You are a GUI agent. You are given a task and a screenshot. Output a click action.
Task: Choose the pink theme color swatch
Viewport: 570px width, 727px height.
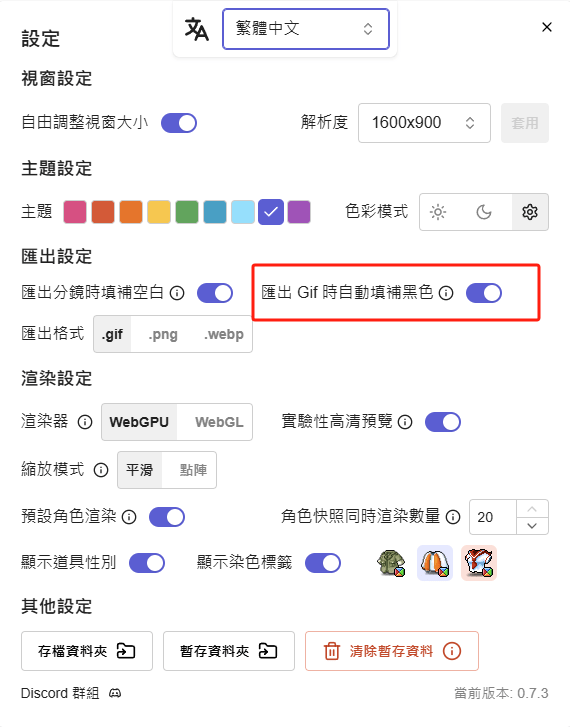[x=75, y=212]
